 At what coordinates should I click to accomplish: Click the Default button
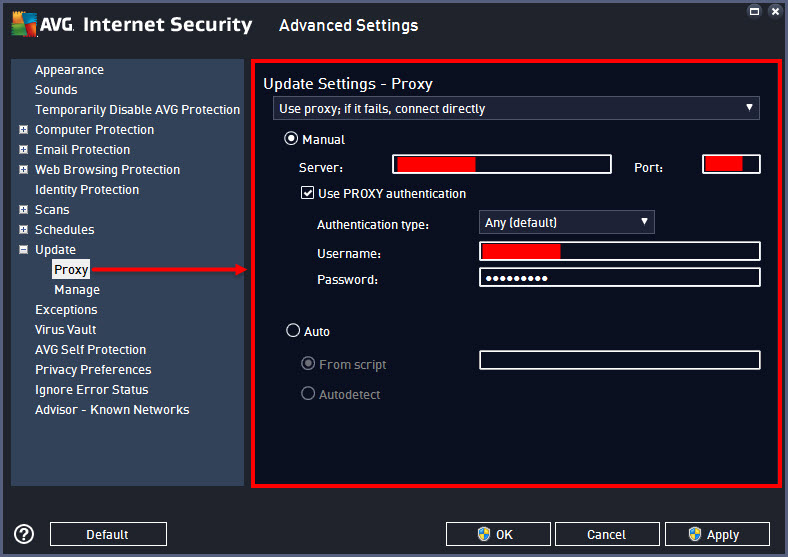[x=108, y=534]
